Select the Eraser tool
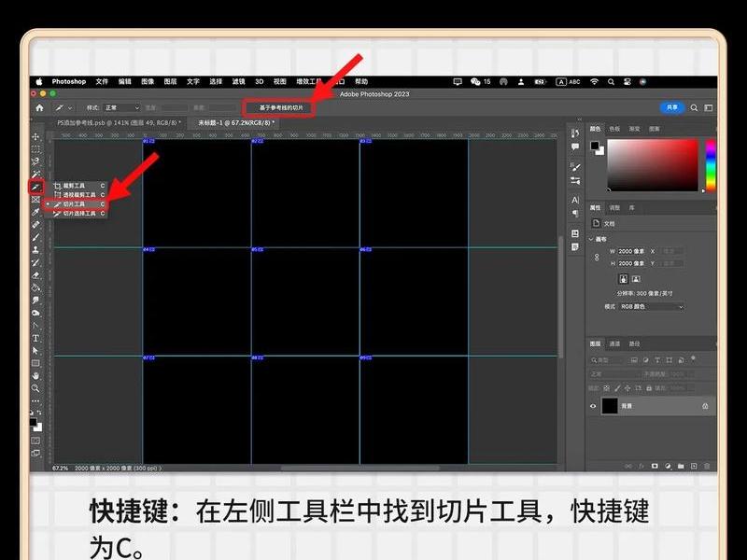The width and height of the screenshot is (747, 560). click(35, 274)
